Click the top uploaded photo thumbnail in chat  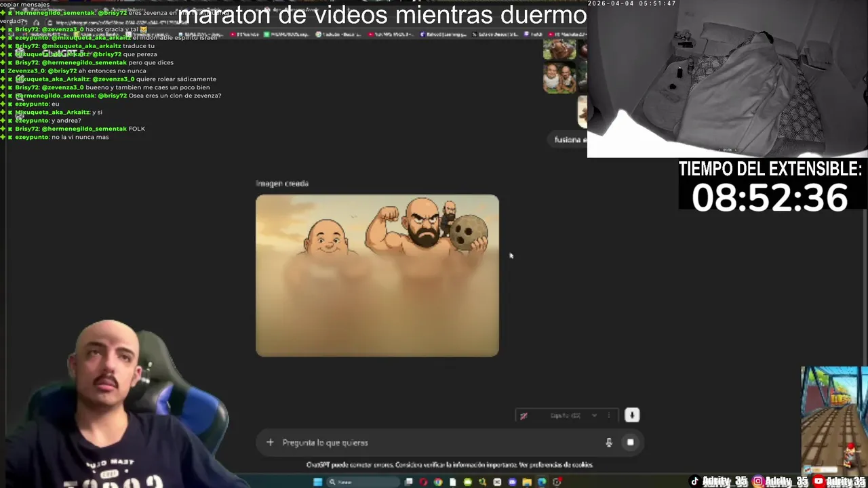[559, 50]
